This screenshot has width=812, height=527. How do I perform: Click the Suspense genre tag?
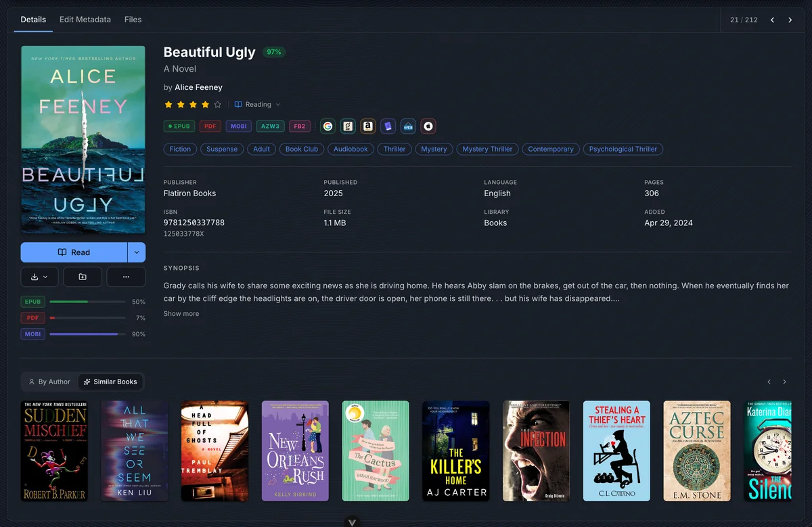coord(222,149)
